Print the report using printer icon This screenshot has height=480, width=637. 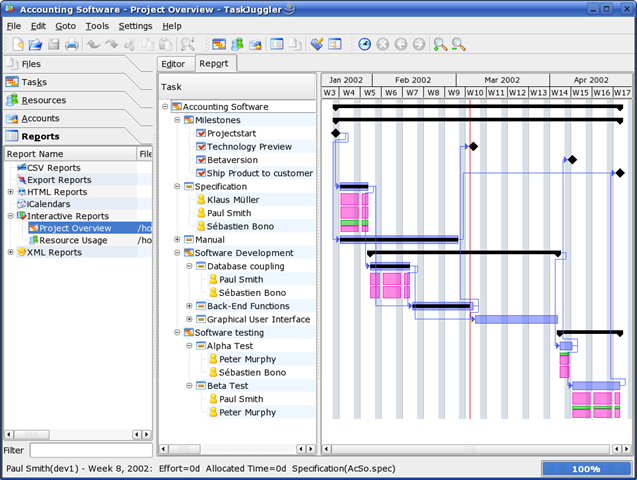tap(71, 44)
